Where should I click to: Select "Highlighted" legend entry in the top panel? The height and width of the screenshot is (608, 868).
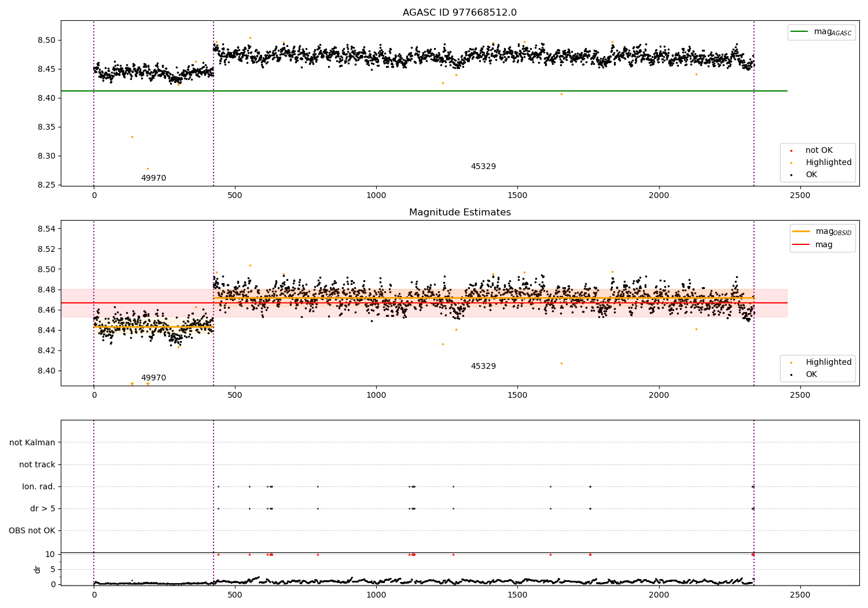click(x=828, y=163)
